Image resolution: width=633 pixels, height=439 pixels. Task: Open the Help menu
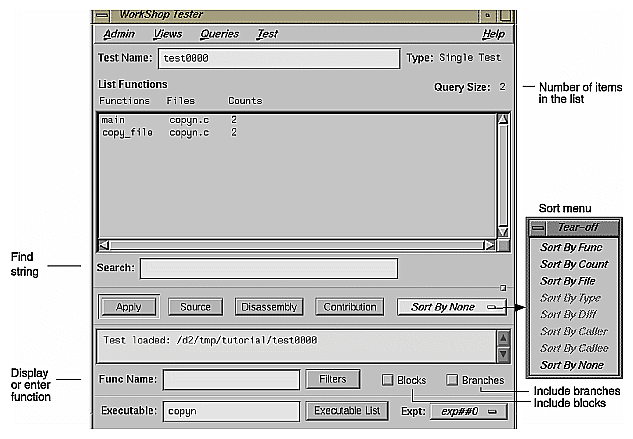(493, 34)
